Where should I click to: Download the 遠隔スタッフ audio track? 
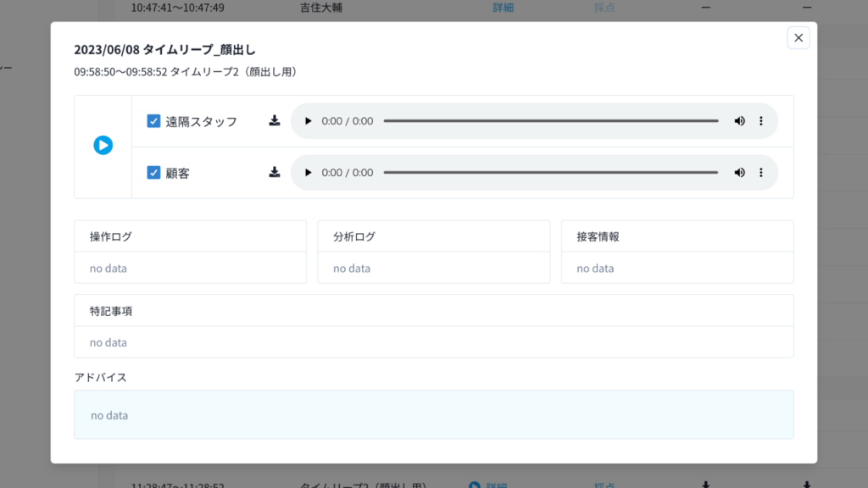click(275, 121)
